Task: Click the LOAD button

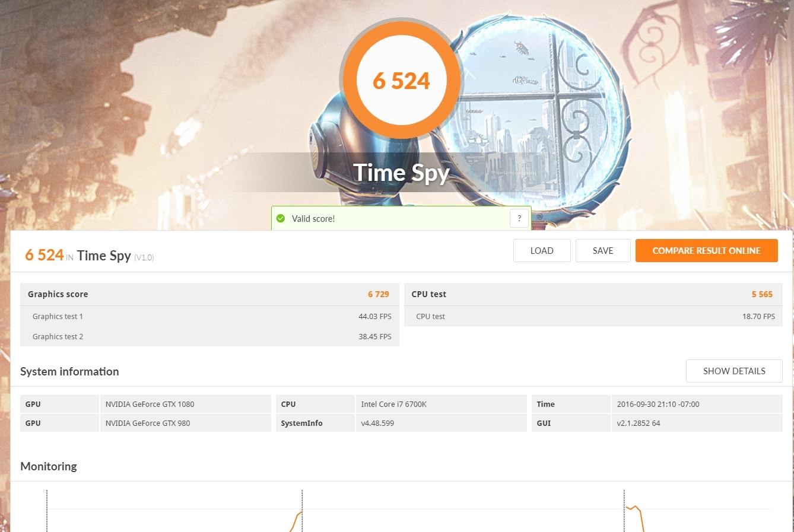Action: (x=542, y=251)
